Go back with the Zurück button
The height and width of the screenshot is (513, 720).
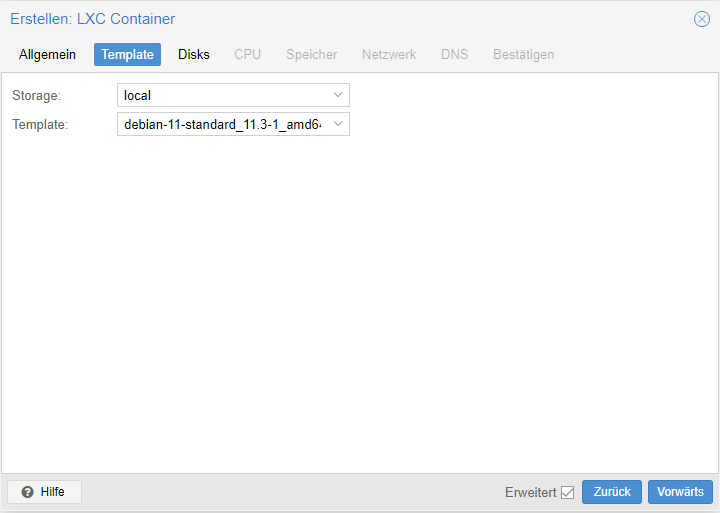pyautogui.click(x=612, y=492)
